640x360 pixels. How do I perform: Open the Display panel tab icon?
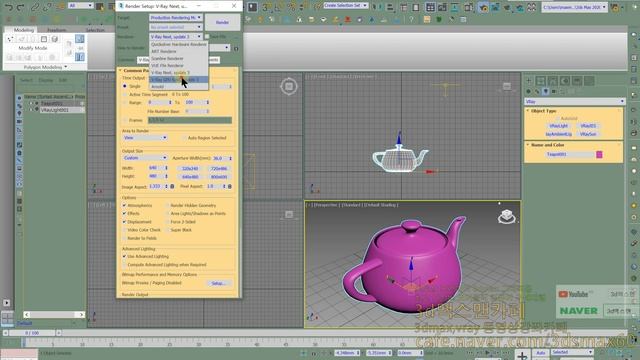(577, 81)
